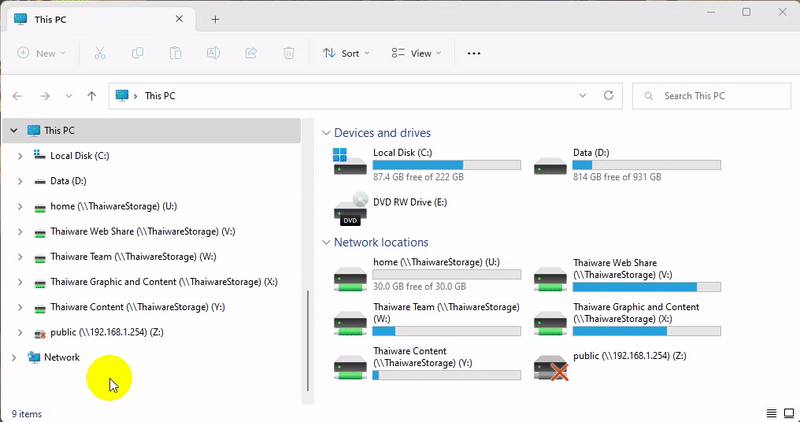Click the Paste clipboard icon

(175, 53)
